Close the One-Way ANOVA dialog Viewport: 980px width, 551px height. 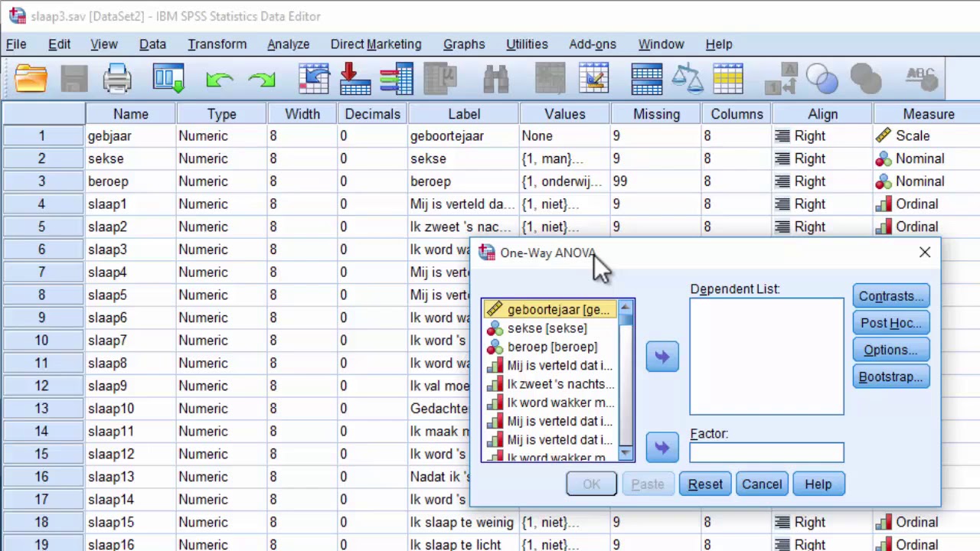pos(925,253)
